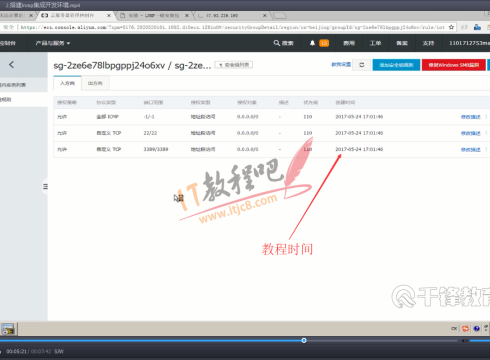Image resolution: width=490 pixels, height=360 pixels.
Task: Click the volume speaker icon in the player
Action: pos(463,341)
